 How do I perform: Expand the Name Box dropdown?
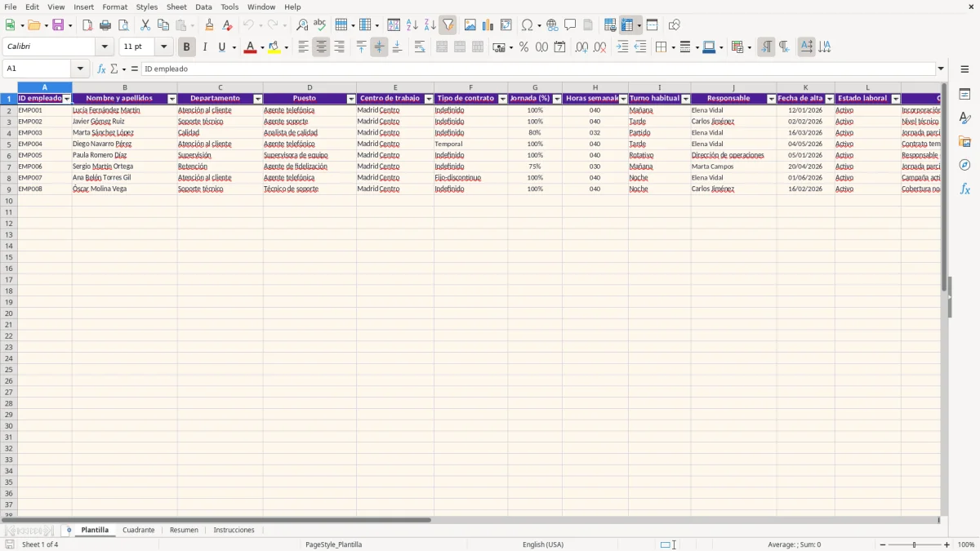pos(80,69)
